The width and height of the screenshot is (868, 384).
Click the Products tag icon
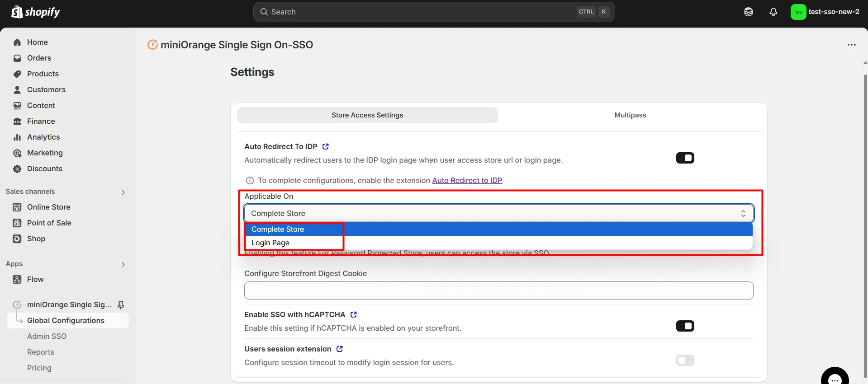(x=17, y=74)
